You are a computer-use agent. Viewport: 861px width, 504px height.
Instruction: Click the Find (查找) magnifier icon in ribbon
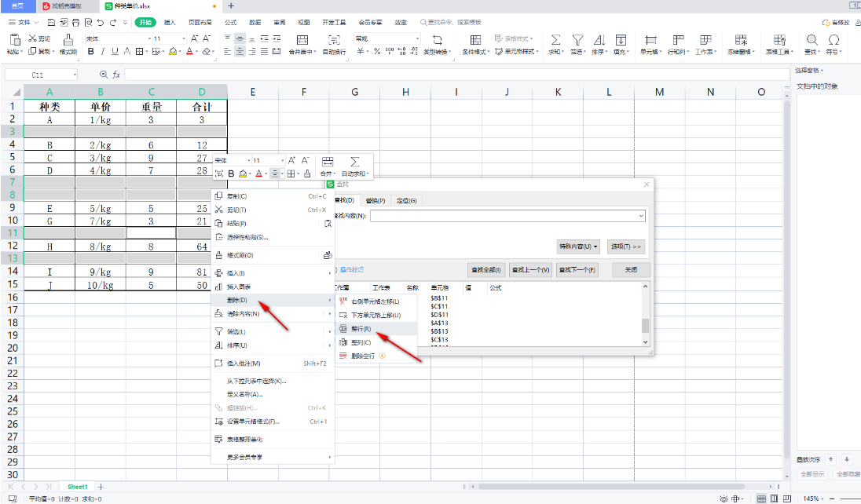[x=812, y=40]
